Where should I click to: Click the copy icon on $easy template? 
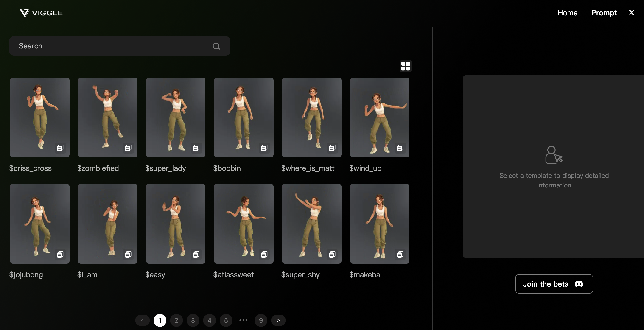pos(196,254)
